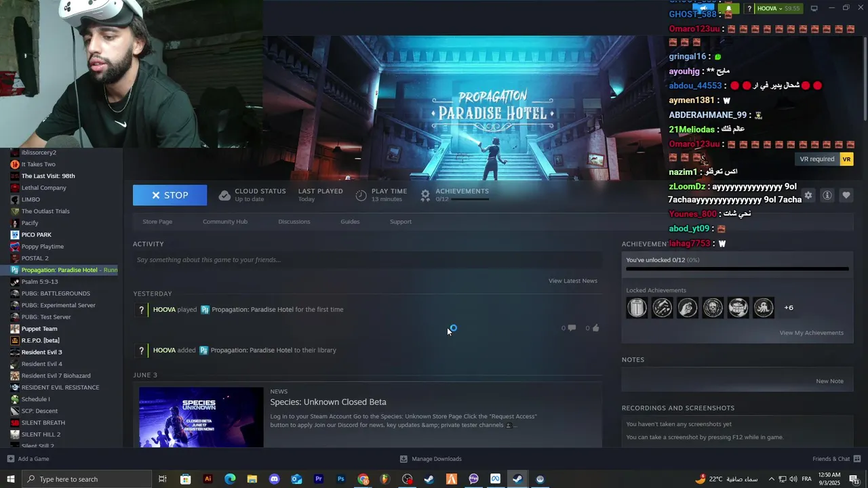Click the activity text input field
Screen dimensions: 868x488
368,260
